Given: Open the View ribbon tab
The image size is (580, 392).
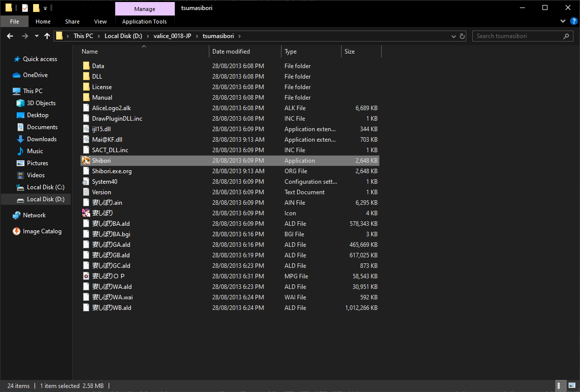Looking at the screenshot, I should pyautogui.click(x=100, y=22).
